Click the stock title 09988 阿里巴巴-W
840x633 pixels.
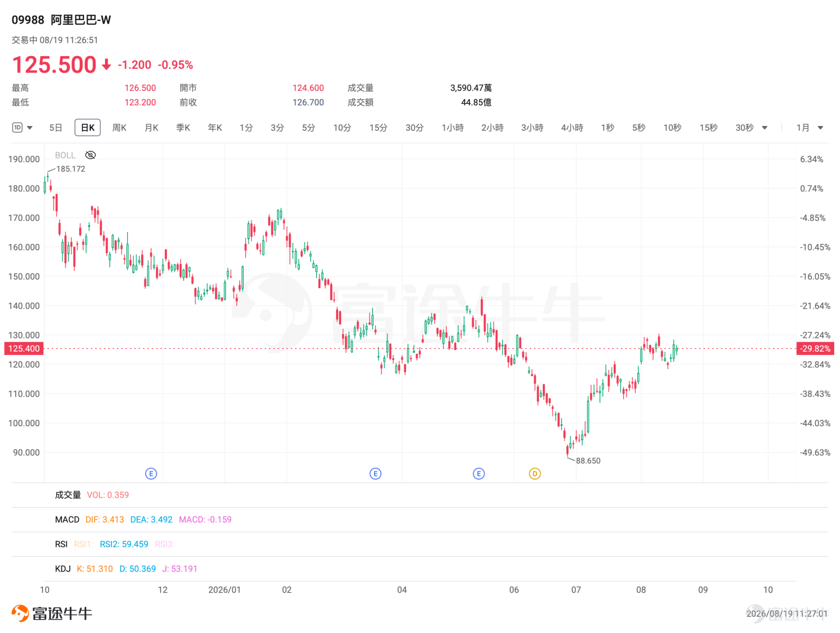tap(61, 20)
